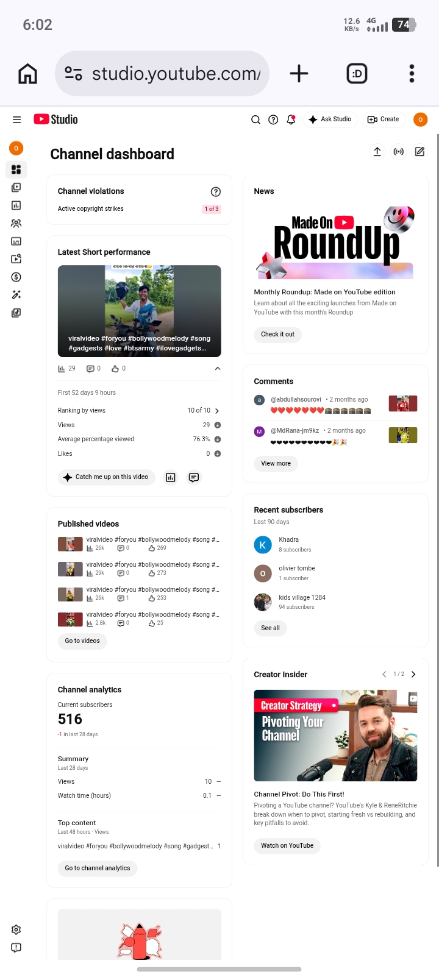The height and width of the screenshot is (980, 439).
Task: Open published video with 2.8k views
Action: click(139, 619)
